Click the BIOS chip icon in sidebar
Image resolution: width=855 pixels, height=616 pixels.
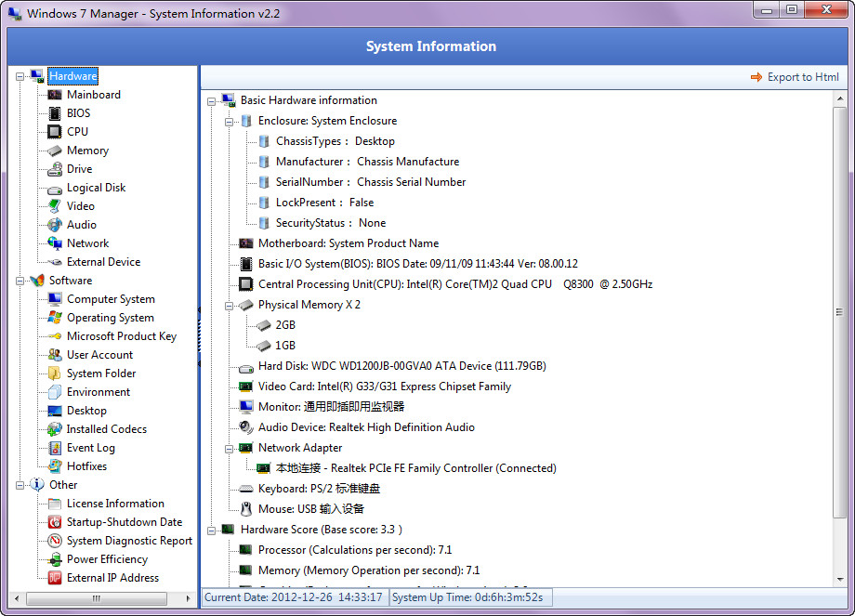point(55,113)
